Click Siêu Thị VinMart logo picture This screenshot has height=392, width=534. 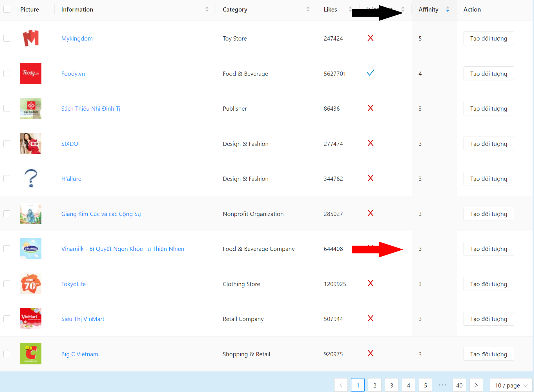[31, 319]
